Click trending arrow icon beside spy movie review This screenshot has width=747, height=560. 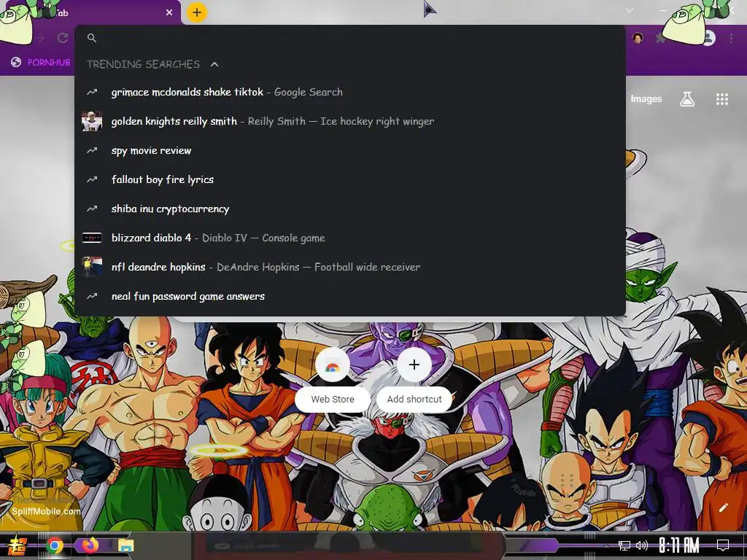(92, 150)
